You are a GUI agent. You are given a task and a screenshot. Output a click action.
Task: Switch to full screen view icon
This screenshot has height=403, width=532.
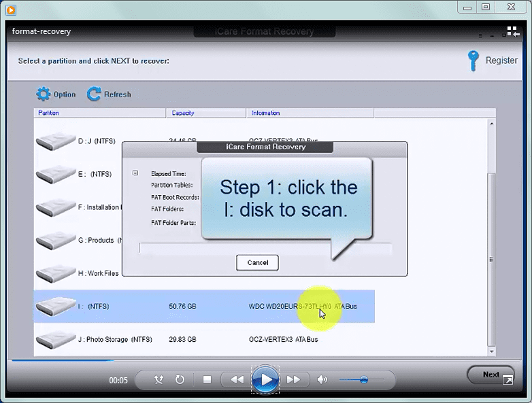click(508, 380)
